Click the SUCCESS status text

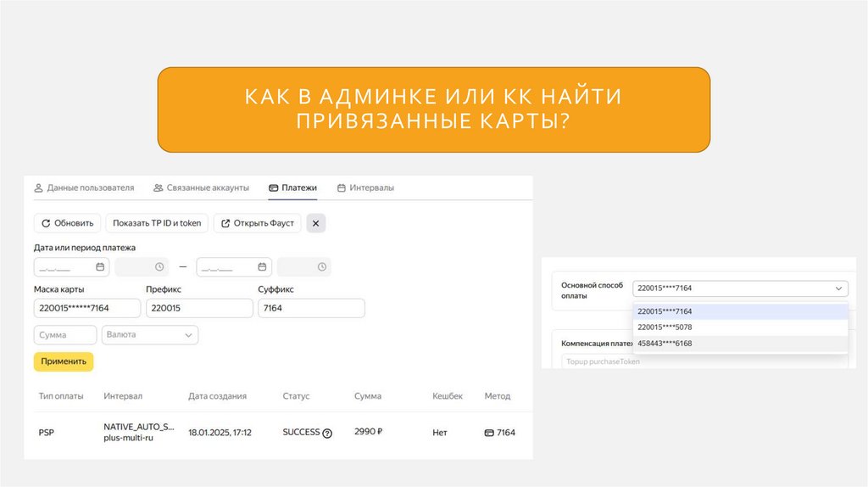(301, 432)
